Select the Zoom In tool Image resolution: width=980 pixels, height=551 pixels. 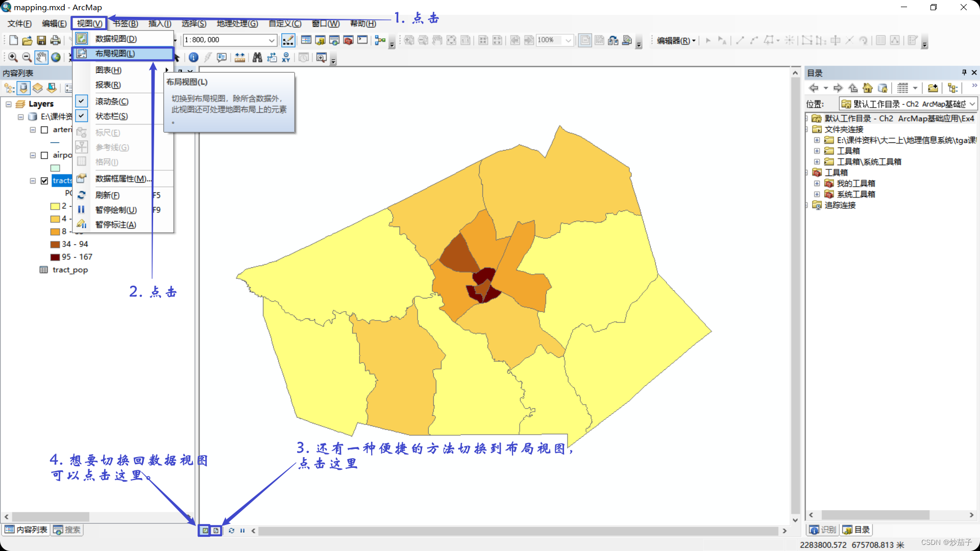point(13,58)
